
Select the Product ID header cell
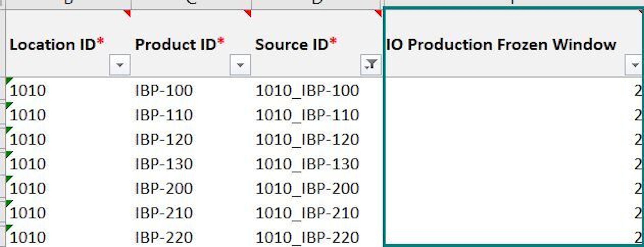180,45
